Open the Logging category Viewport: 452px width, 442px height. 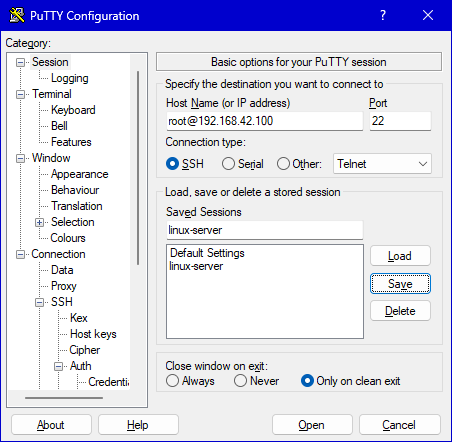point(70,78)
